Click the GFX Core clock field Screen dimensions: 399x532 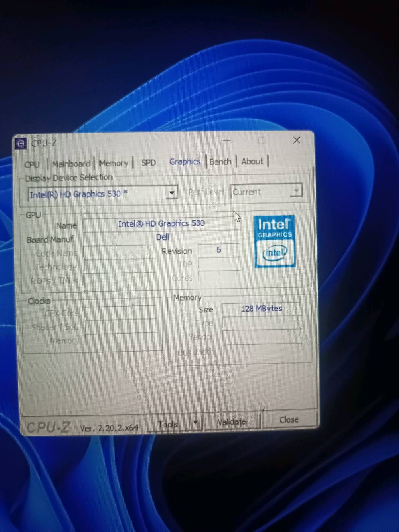(120, 312)
